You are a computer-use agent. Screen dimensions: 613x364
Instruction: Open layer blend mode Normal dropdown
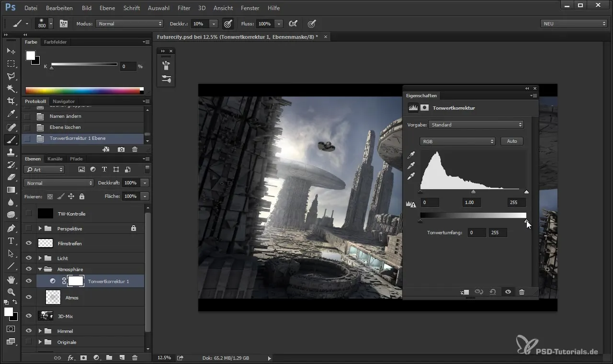point(59,183)
